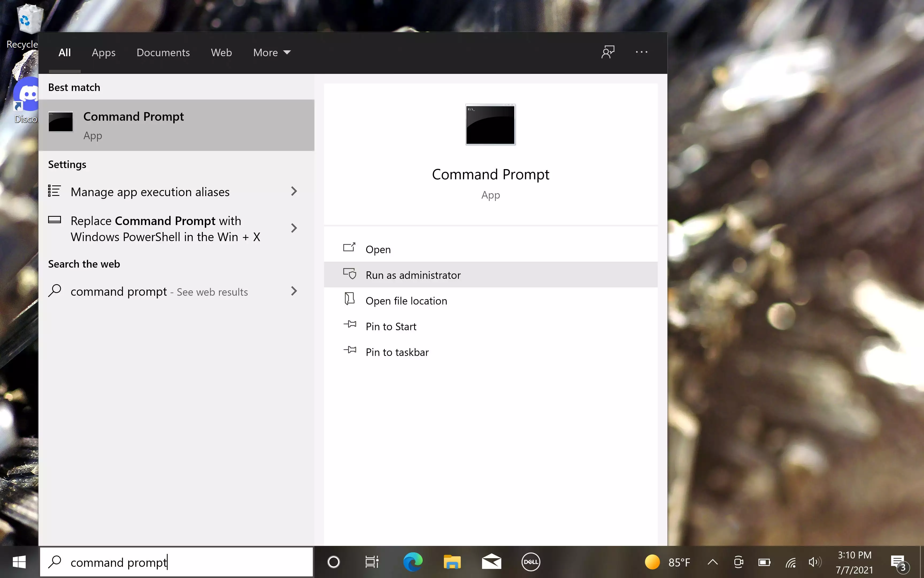Image resolution: width=924 pixels, height=578 pixels.
Task: Choose Run as administrator
Action: (x=491, y=275)
